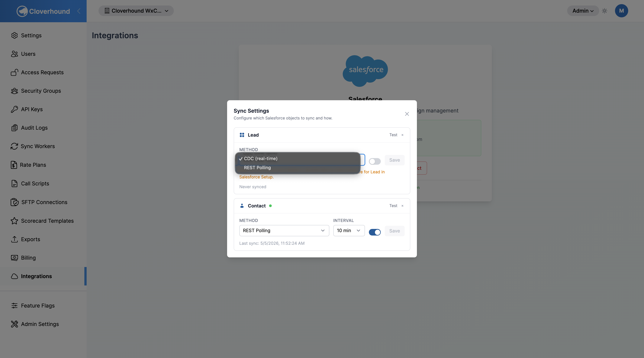Viewport: 644px width, 358px height.
Task: Click the "Never synced" status text
Action: point(253,187)
